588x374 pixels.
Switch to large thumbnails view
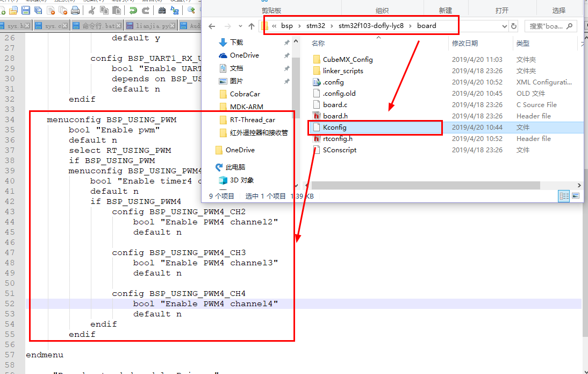576,196
